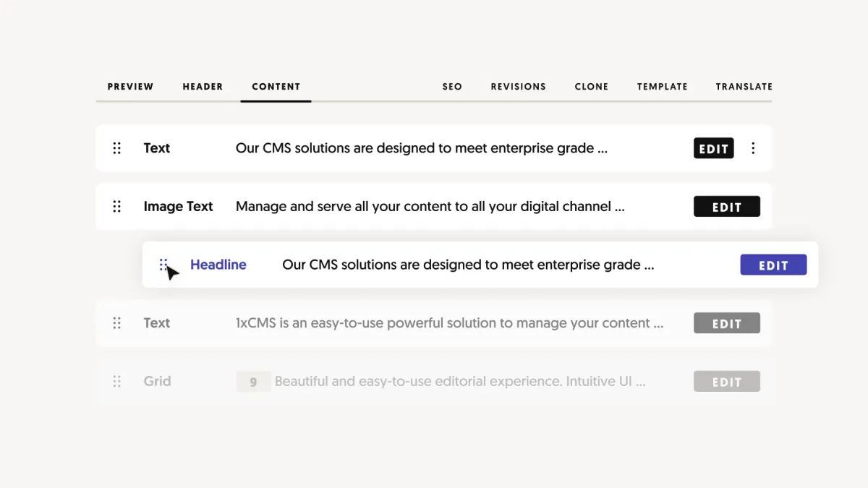This screenshot has height=488, width=868.
Task: Select the Content tab
Action: 276,87
